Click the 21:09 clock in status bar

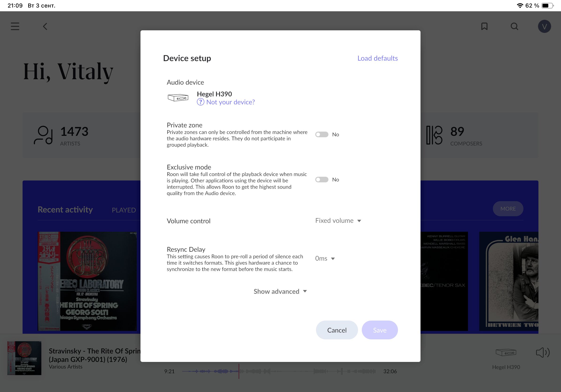[15, 5]
